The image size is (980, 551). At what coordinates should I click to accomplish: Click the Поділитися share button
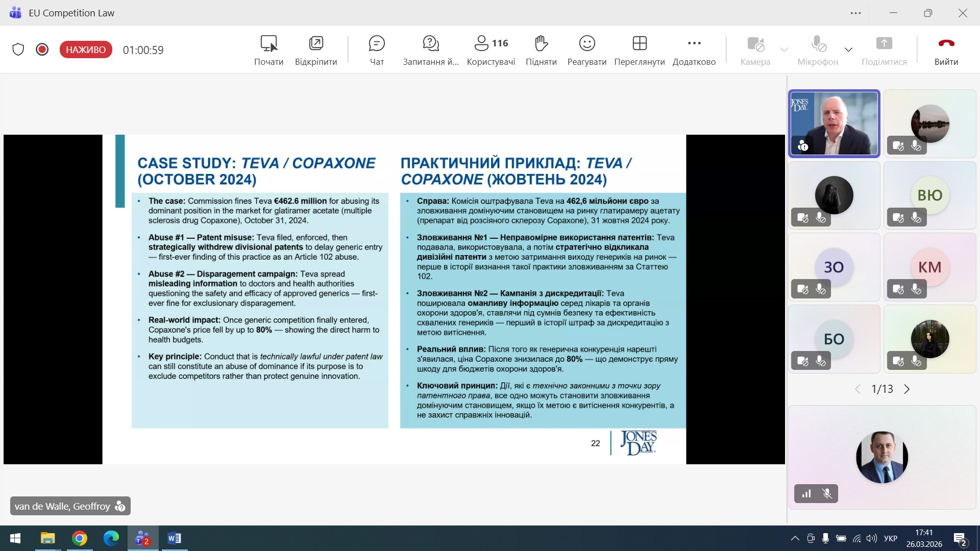point(884,49)
